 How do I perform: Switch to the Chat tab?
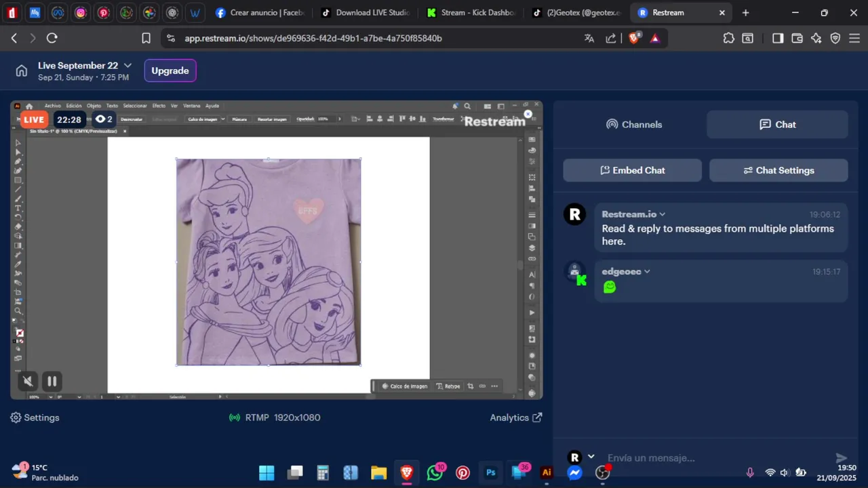(777, 125)
